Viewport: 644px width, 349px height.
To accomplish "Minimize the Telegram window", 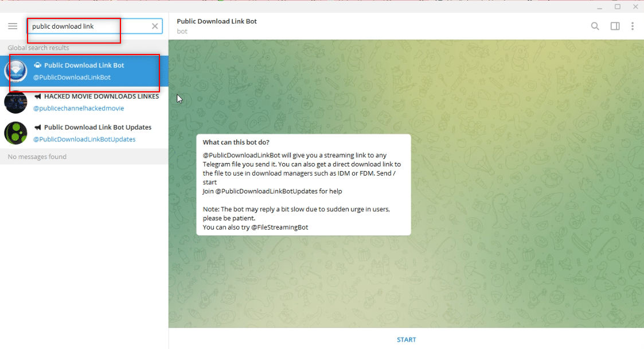I will point(600,7).
